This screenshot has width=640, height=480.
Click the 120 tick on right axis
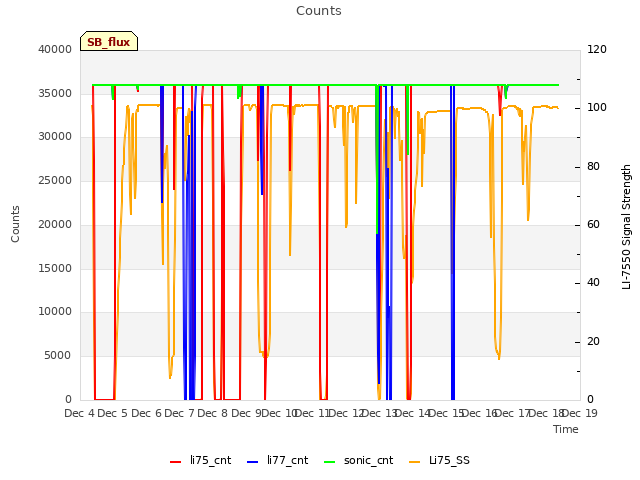coord(597,50)
